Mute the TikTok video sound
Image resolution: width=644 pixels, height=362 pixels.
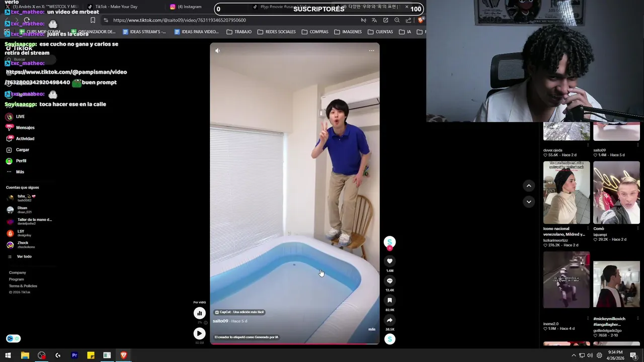tap(217, 50)
